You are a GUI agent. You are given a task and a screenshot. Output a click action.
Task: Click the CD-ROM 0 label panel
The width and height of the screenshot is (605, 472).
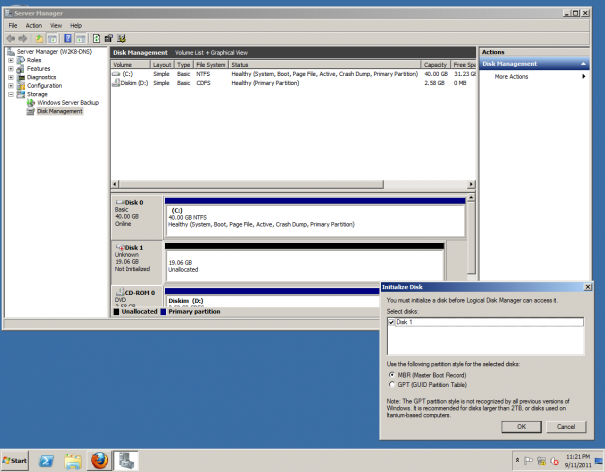pyautogui.click(x=137, y=296)
